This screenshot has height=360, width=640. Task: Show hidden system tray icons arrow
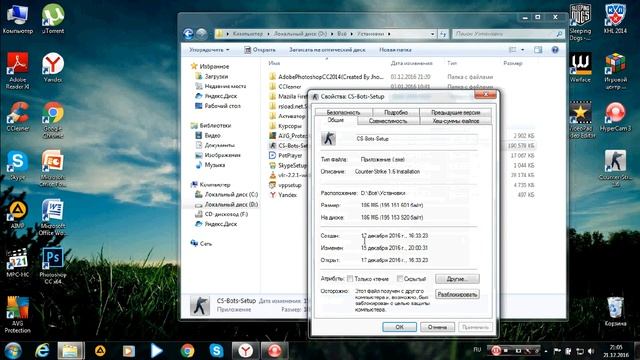click(x=546, y=351)
